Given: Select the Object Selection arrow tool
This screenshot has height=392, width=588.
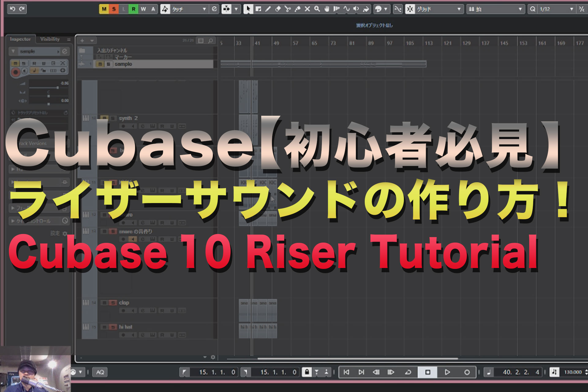Looking at the screenshot, I should point(248,9).
